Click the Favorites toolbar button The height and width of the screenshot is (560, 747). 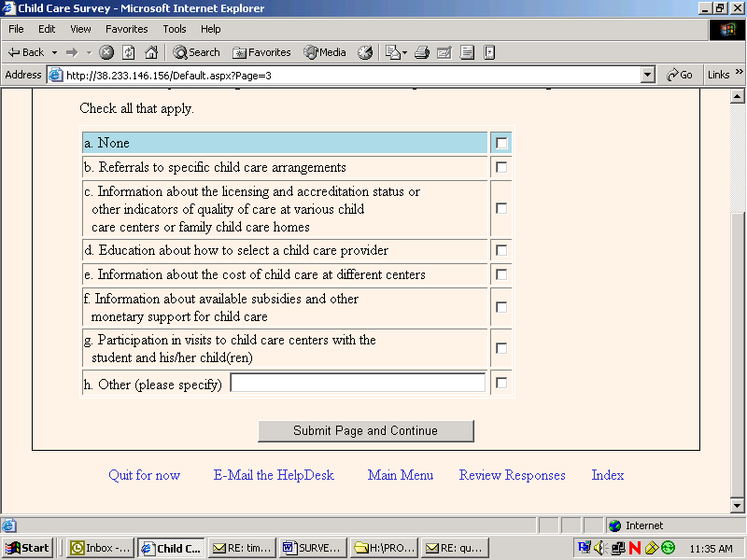[261, 52]
